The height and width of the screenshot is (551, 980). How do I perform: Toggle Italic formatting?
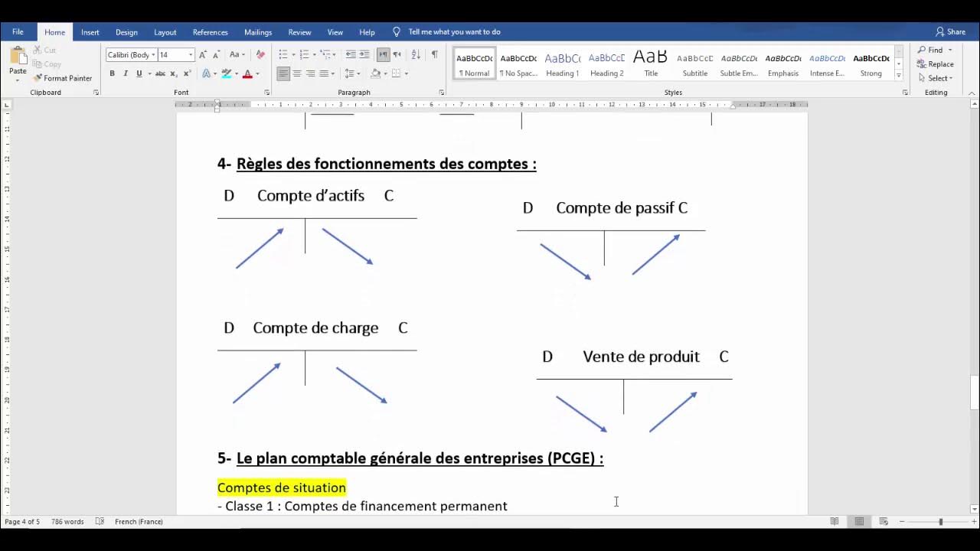[x=126, y=73]
